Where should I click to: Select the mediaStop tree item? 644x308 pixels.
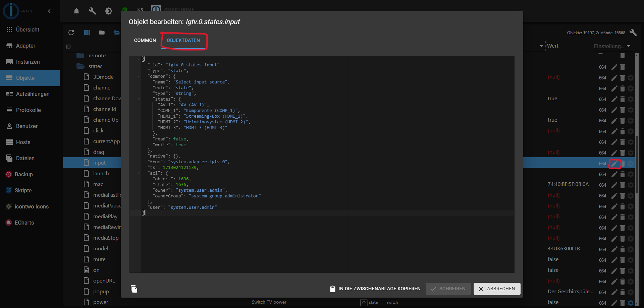click(106, 238)
